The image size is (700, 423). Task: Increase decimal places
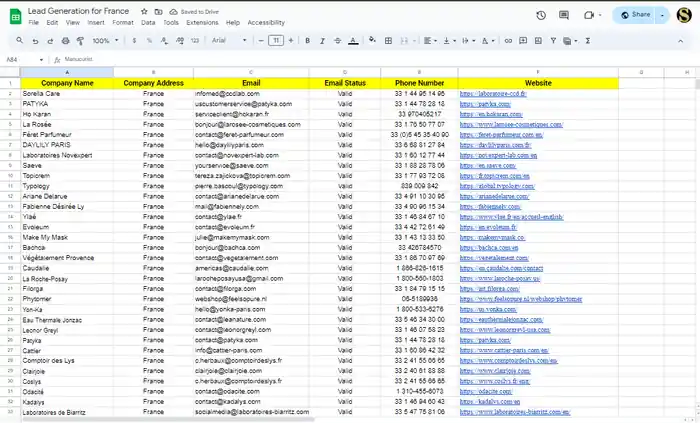179,41
